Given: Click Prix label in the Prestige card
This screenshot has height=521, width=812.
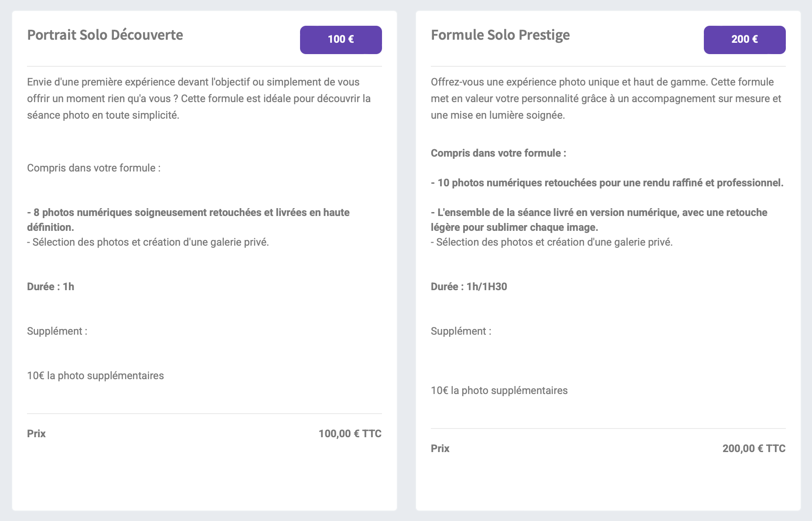Looking at the screenshot, I should [x=440, y=449].
